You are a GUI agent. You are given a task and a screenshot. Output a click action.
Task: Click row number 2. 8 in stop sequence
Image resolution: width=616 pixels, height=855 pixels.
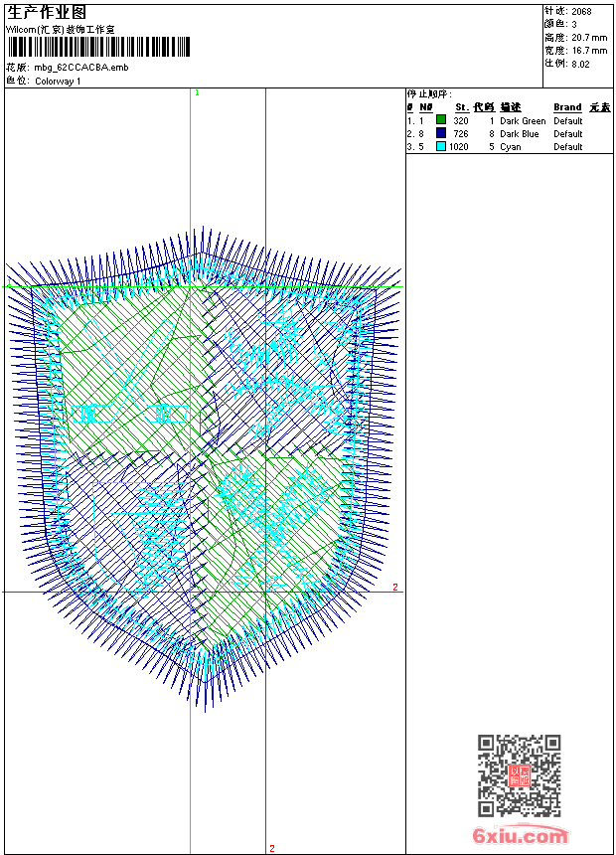click(x=415, y=134)
